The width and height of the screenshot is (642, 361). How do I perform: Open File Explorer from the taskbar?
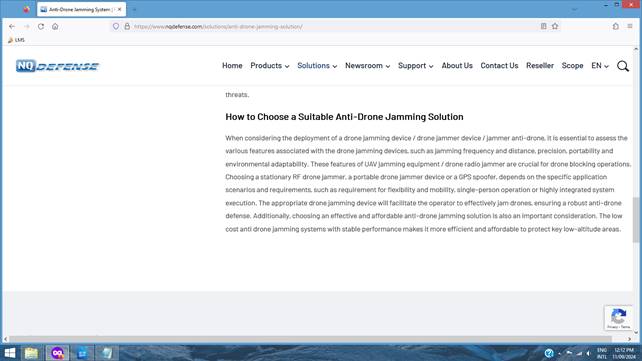pyautogui.click(x=31, y=353)
